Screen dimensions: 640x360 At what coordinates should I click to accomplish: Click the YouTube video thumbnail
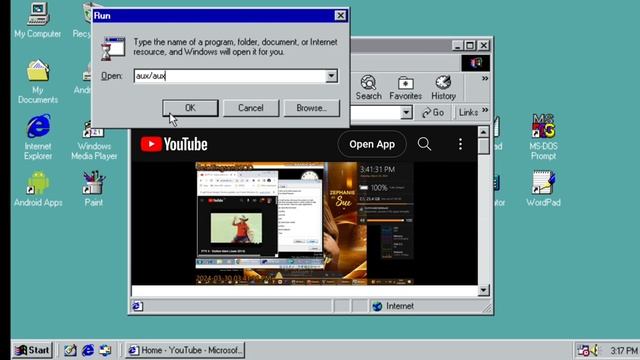304,223
